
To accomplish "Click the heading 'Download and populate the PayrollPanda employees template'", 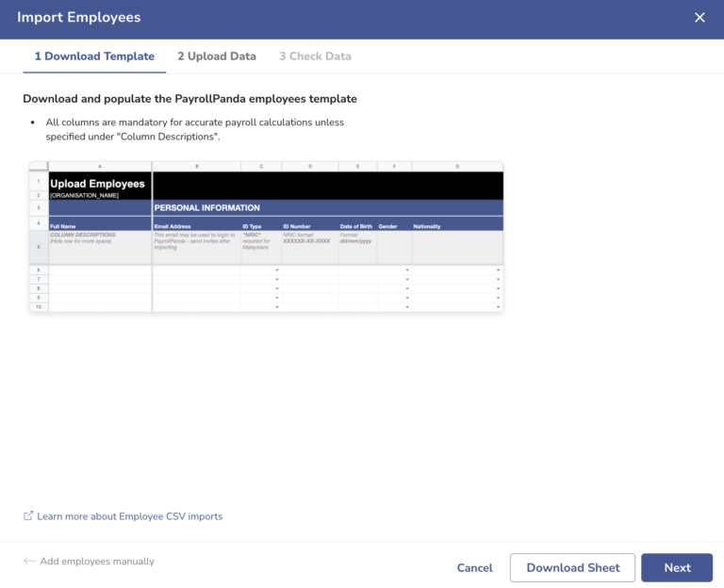I will tap(189, 99).
